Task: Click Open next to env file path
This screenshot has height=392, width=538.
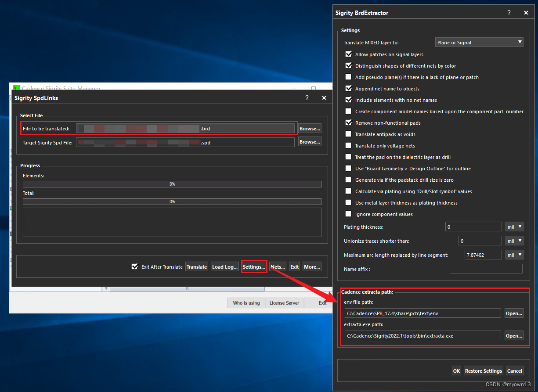Action: pos(514,313)
